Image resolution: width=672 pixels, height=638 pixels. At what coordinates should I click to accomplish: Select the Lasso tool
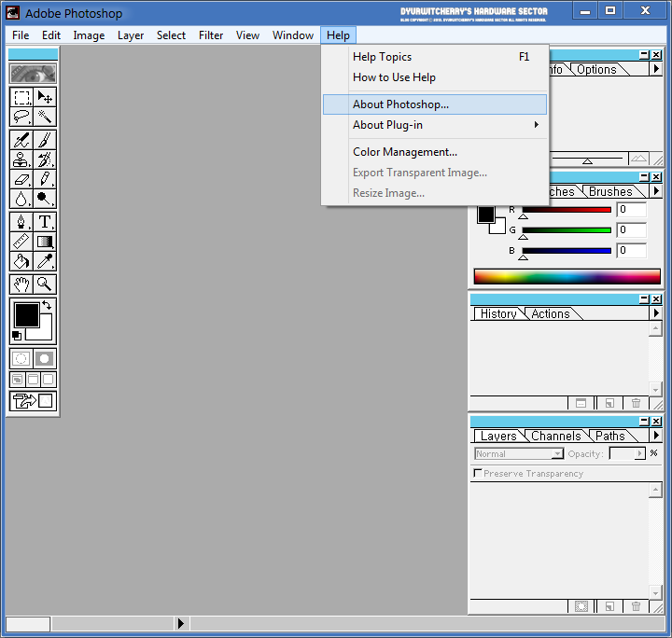point(21,117)
